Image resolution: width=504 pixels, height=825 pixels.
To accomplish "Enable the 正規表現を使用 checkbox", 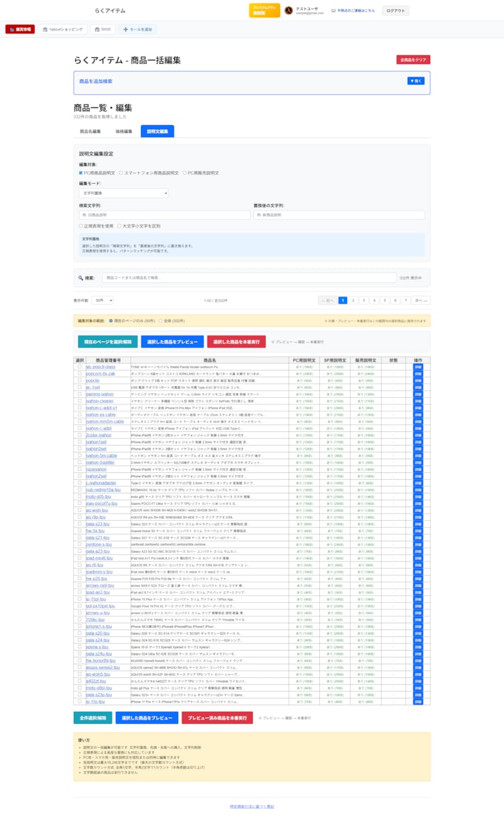I will pos(81,226).
